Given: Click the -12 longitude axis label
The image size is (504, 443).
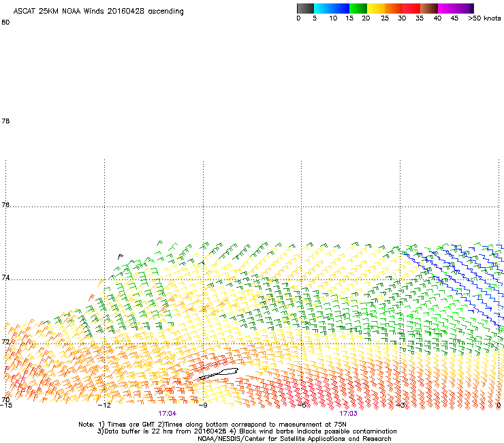Looking at the screenshot, I should [x=104, y=405].
